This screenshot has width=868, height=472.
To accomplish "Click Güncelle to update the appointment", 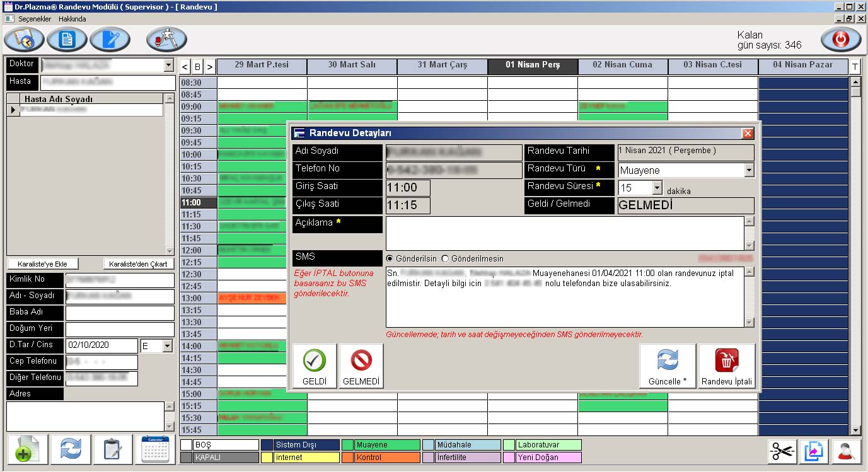I will (x=668, y=366).
